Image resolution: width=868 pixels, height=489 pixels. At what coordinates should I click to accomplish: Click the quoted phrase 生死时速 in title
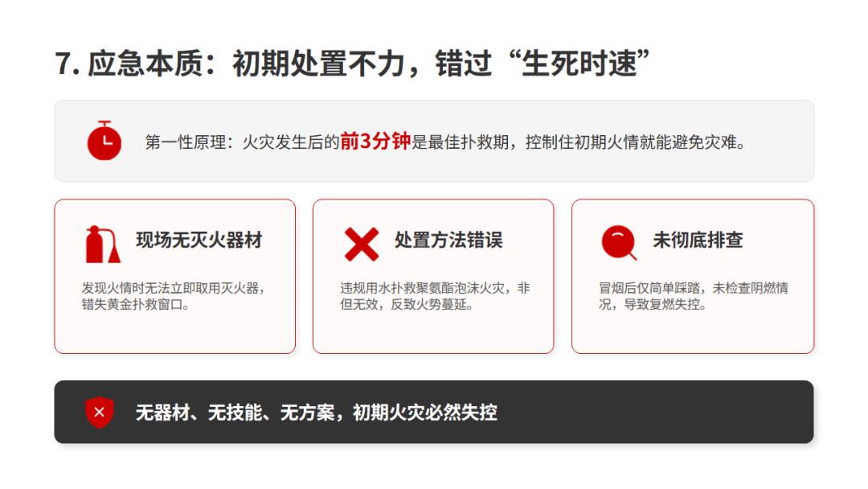tap(579, 63)
